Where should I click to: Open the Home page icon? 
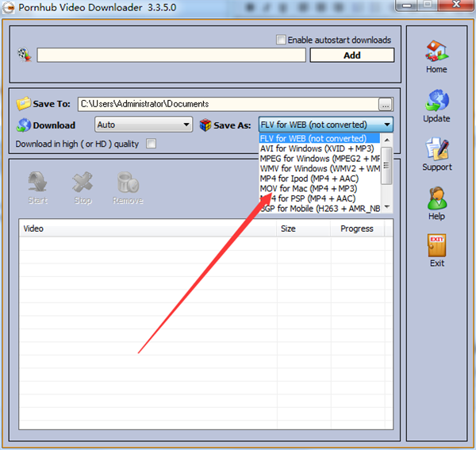click(x=436, y=51)
